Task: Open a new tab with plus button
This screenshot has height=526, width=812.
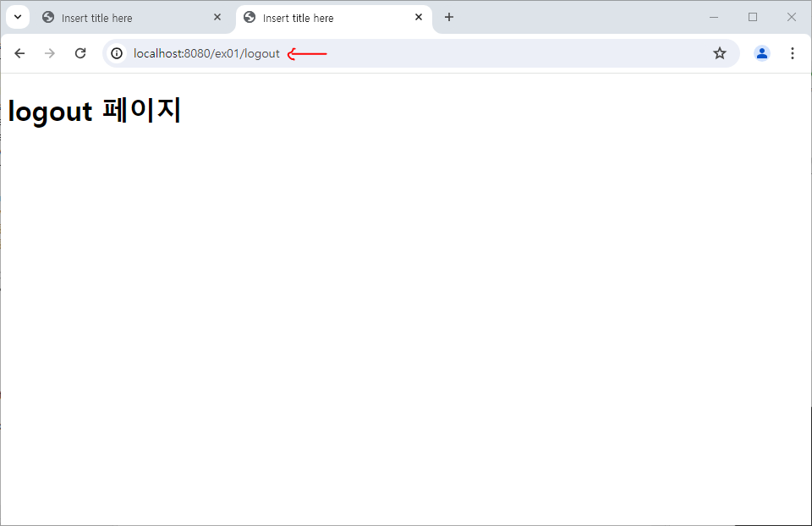Action: (449, 17)
